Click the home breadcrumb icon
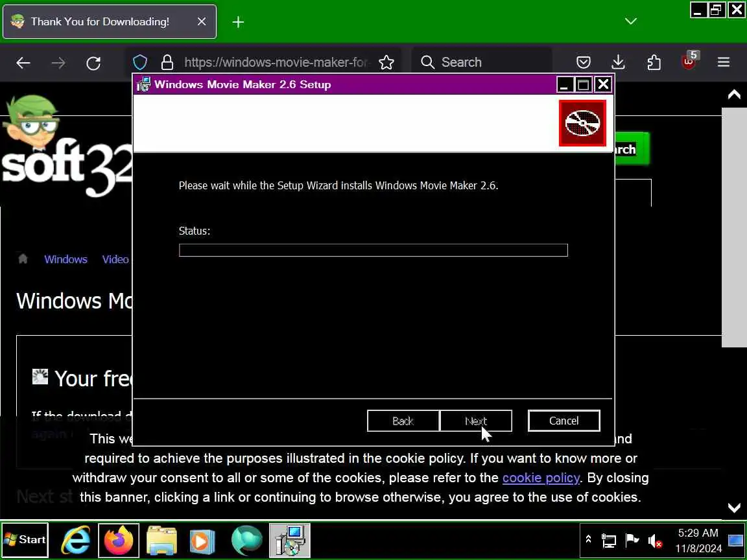 pos(23,259)
